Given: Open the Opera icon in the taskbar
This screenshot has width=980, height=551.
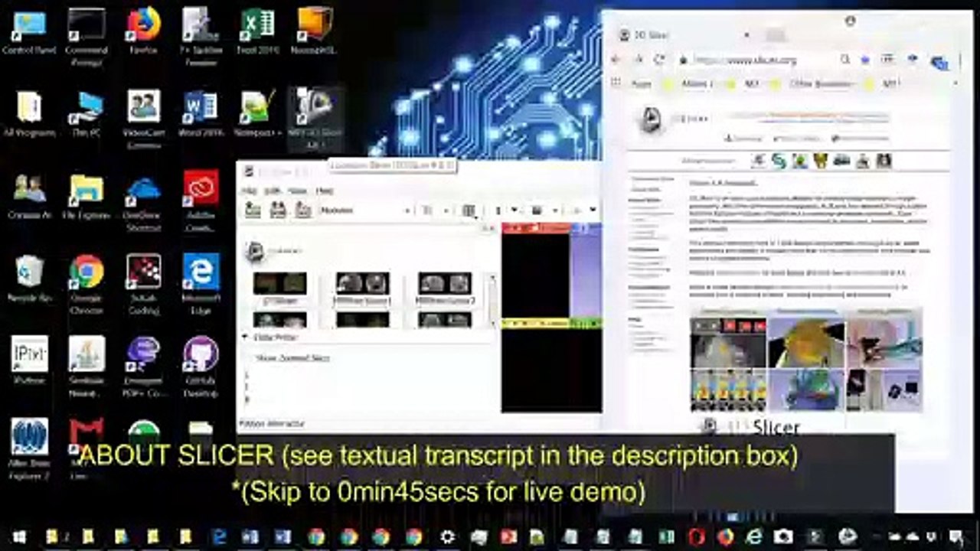Looking at the screenshot, I should pyautogui.click(x=696, y=536).
